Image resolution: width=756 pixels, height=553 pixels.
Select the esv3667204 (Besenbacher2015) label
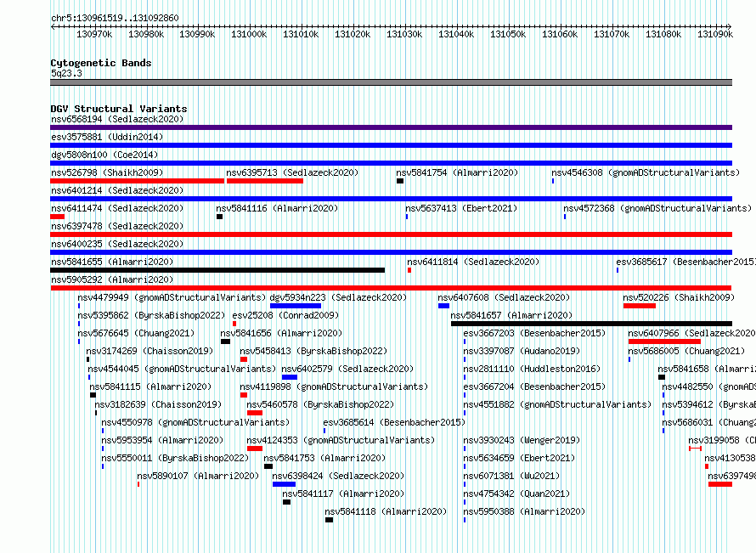click(x=534, y=387)
